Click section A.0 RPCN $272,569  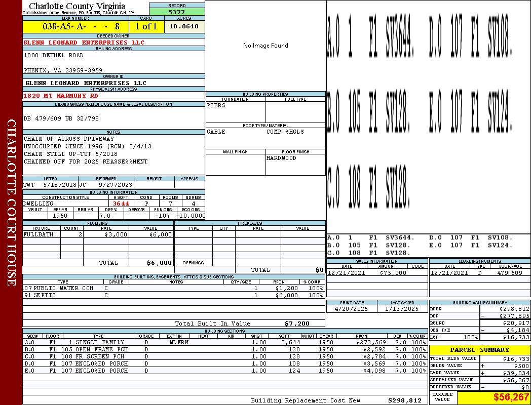point(371,342)
